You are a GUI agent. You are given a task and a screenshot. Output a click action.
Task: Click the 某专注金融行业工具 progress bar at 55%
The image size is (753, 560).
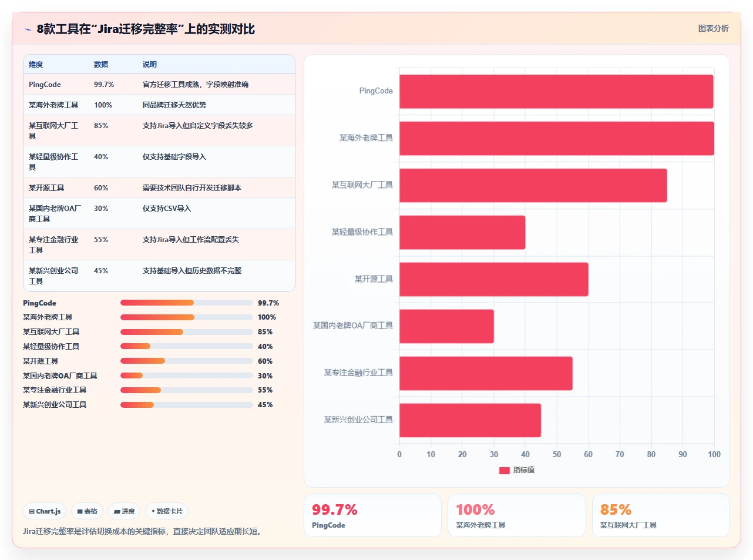187,390
